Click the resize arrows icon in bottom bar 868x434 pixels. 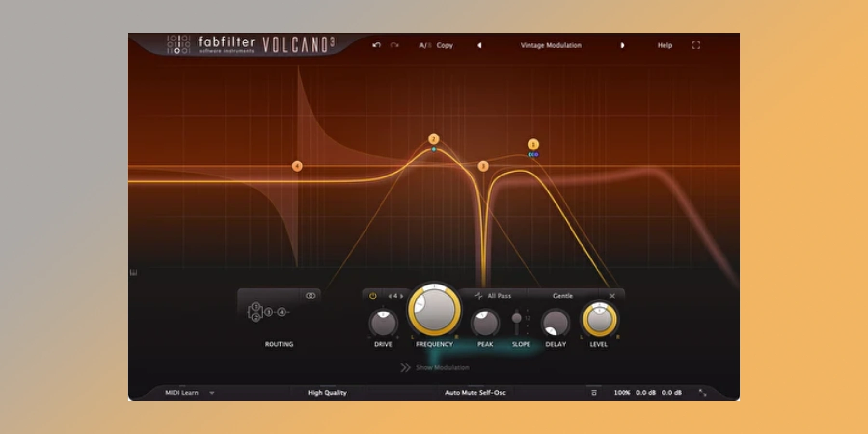pyautogui.click(x=703, y=393)
